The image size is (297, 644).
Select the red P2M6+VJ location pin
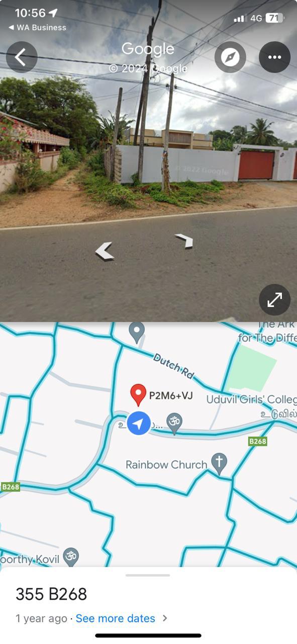click(x=138, y=395)
